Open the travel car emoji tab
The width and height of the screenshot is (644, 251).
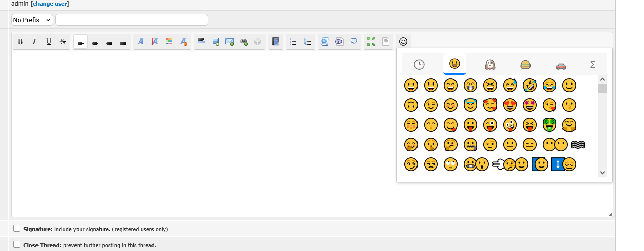pos(561,65)
